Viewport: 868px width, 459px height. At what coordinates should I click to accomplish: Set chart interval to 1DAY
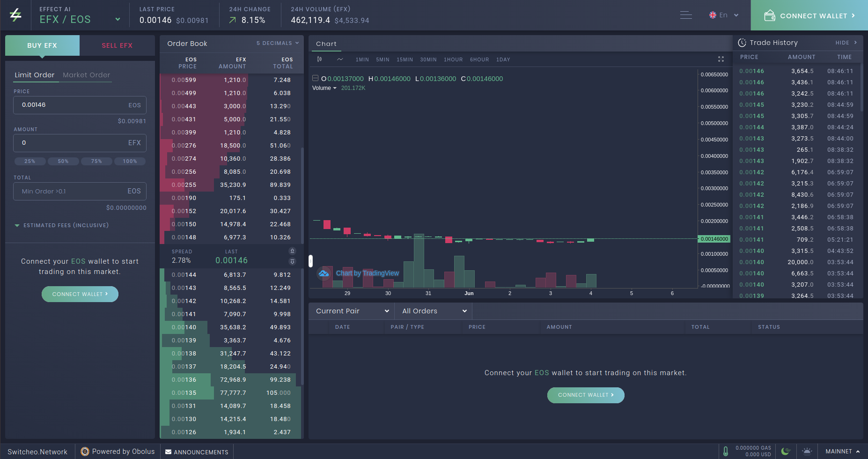point(503,59)
